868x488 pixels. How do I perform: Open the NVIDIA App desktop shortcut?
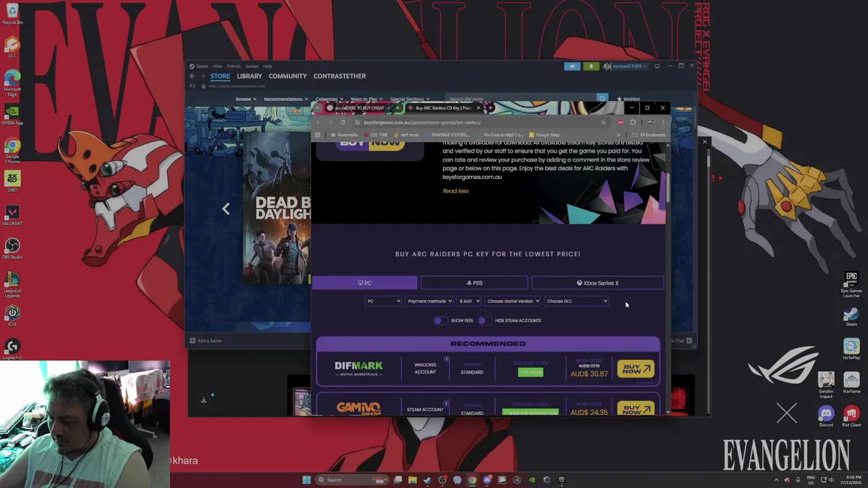coord(12,115)
